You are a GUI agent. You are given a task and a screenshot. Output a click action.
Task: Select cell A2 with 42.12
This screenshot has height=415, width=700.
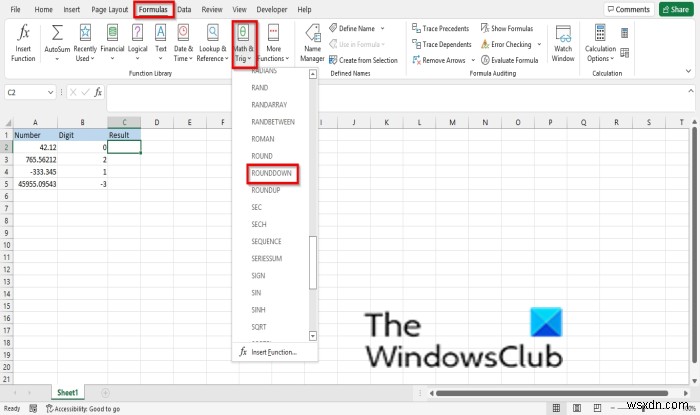click(35, 147)
